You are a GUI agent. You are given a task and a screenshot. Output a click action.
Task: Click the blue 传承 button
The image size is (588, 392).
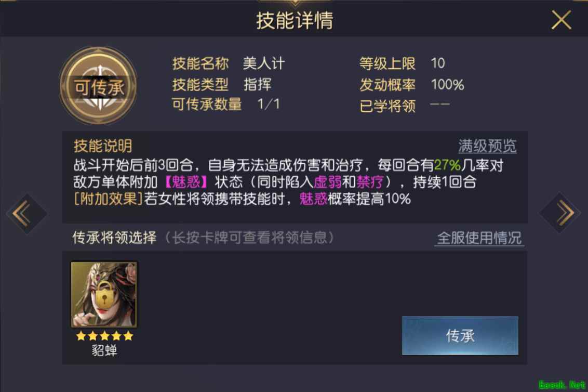point(460,336)
